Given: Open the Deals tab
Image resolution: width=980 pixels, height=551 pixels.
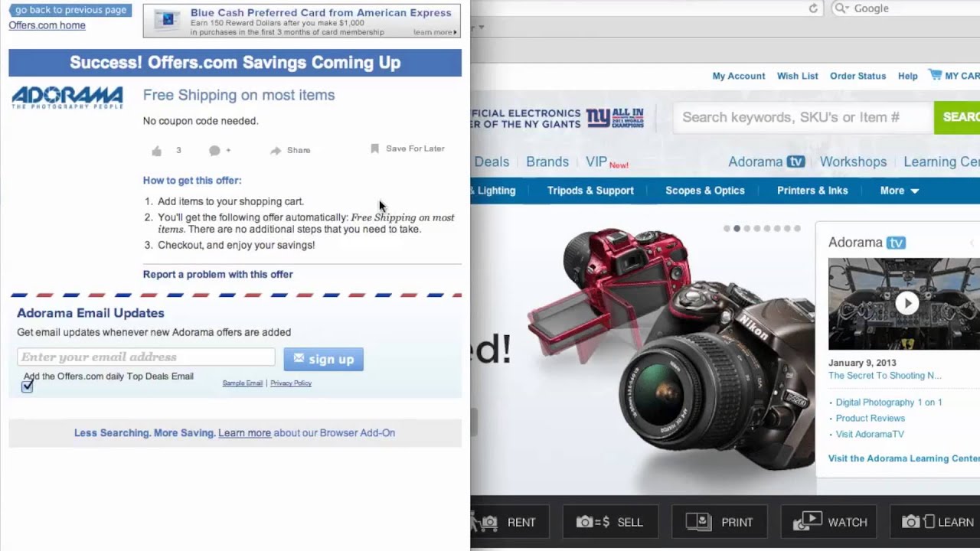Looking at the screenshot, I should [x=492, y=161].
